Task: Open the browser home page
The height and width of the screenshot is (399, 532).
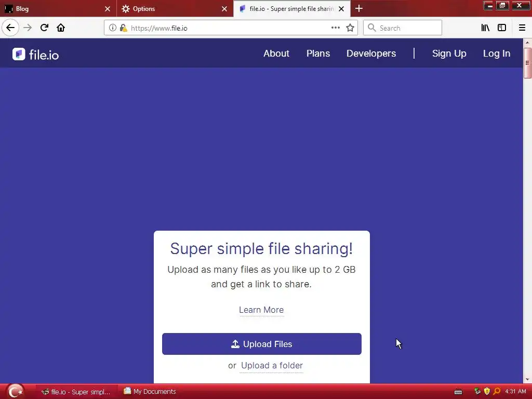Action: 61,28
